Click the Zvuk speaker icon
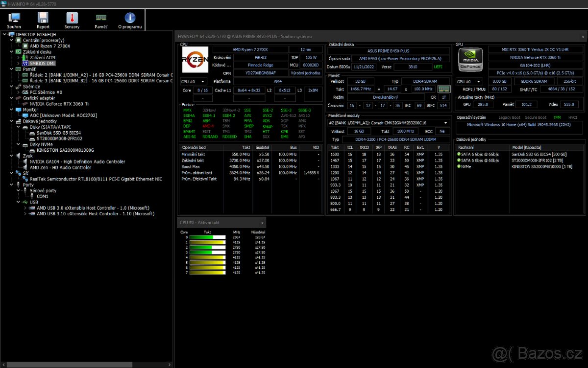 (19, 156)
